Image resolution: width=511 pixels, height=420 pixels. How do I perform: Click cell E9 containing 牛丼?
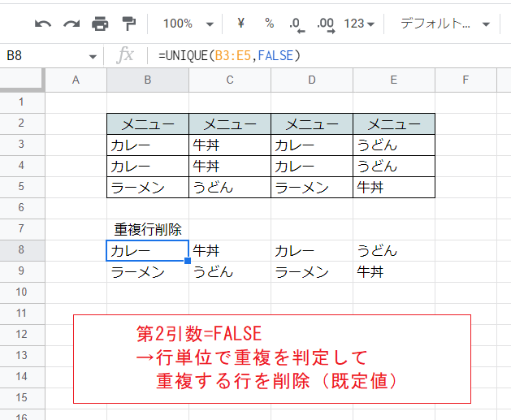tap(394, 272)
